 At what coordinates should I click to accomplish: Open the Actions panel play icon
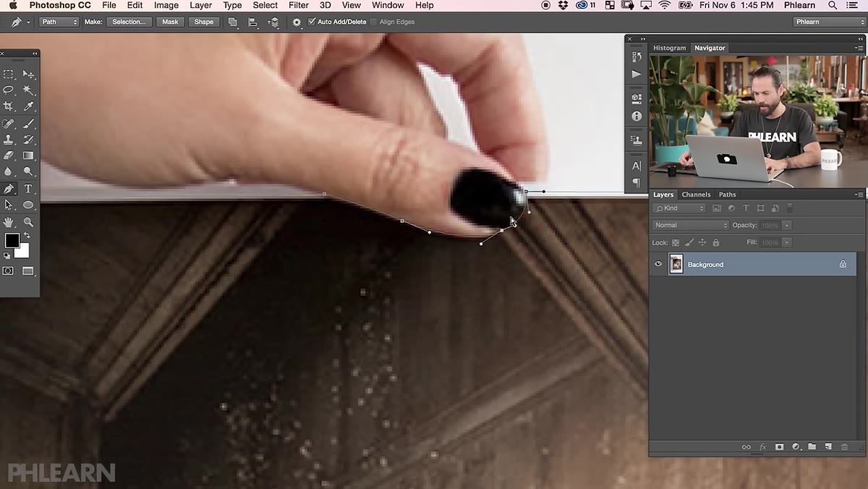pos(637,74)
